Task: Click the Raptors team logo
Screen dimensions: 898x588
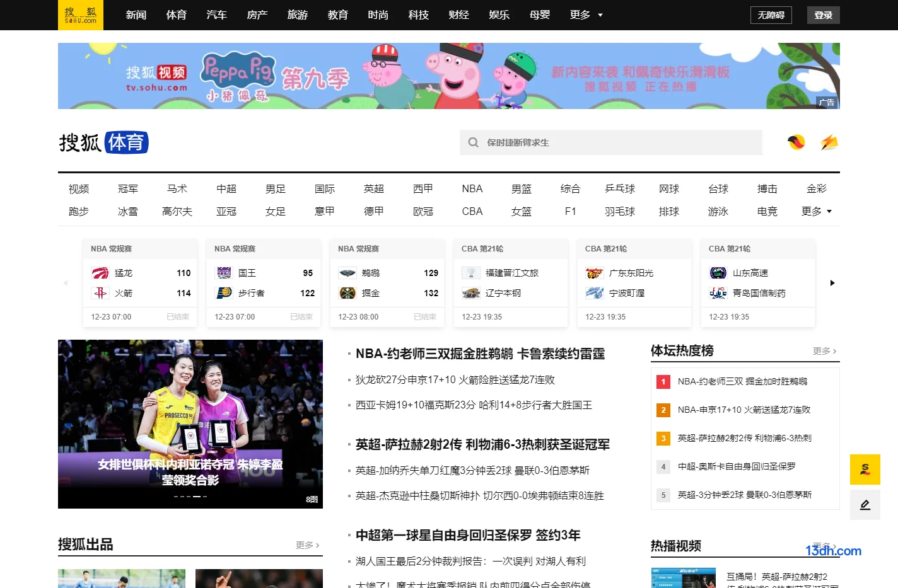Action: point(100,273)
